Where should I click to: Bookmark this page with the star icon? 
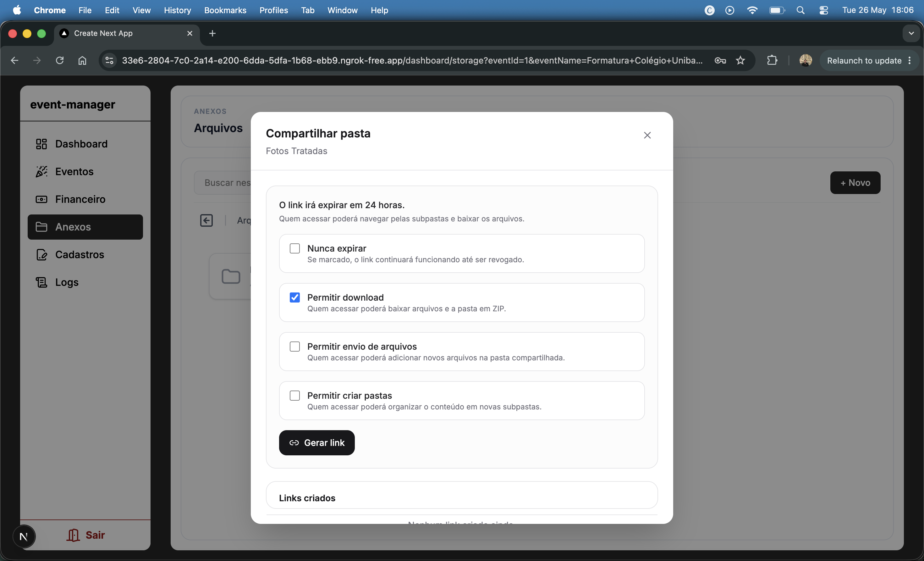click(740, 60)
